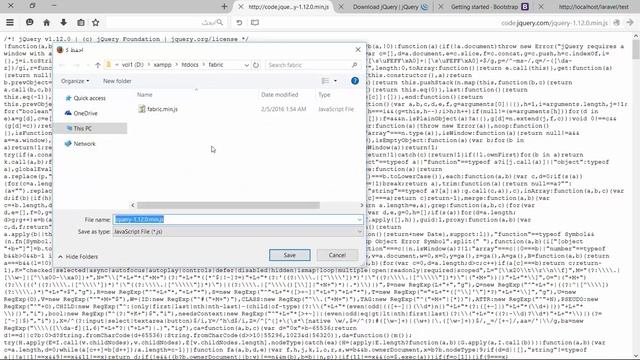The height and width of the screenshot is (360, 640).
Task: Click the back arrow in Firefox toolbar
Action: coord(630,22)
